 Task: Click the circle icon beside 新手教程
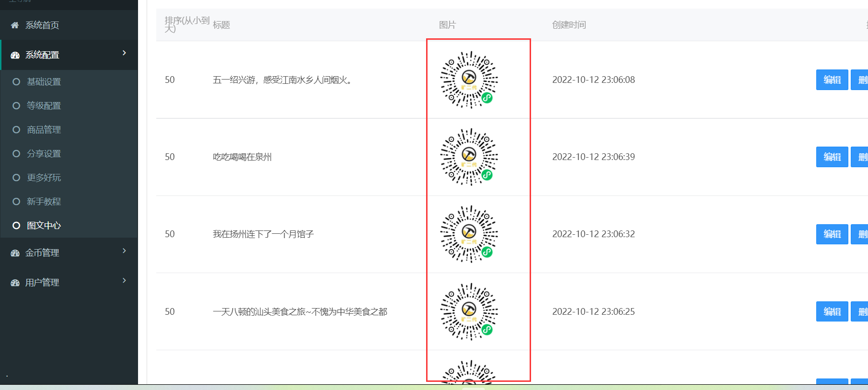point(16,202)
